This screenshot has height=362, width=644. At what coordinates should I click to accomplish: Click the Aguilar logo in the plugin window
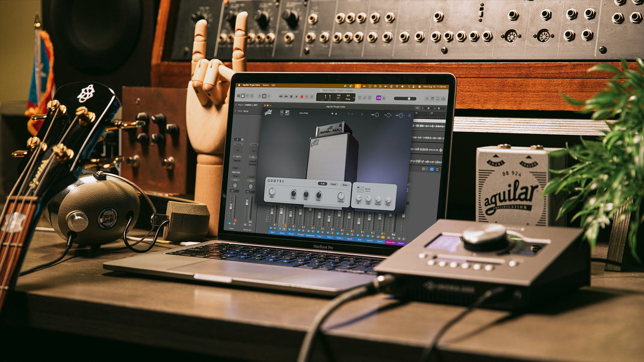(x=269, y=112)
